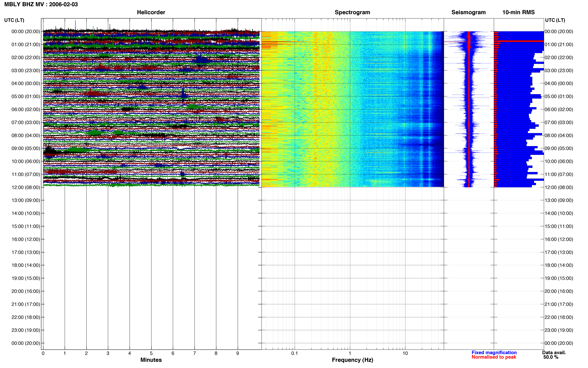
Task: Click the left '19:00 (15:00)' time label
Action: [26, 278]
